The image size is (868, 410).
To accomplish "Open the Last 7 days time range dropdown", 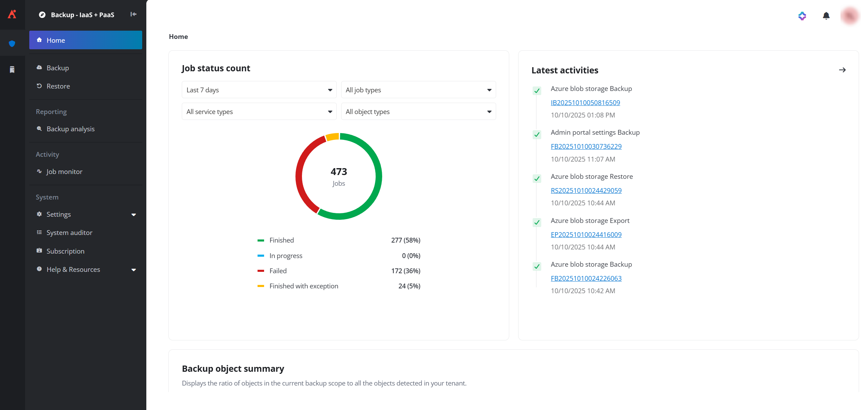I will point(259,90).
